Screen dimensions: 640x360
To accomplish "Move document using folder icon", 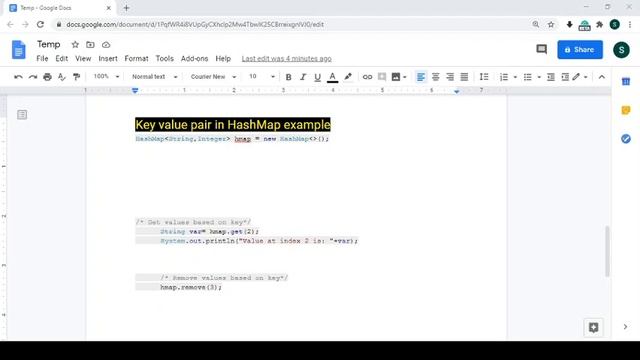I will coord(90,44).
